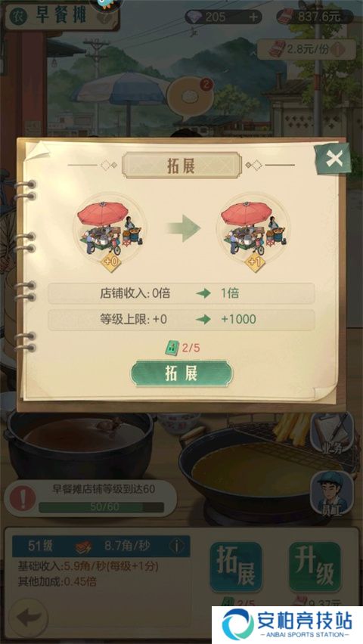Tap the red exclamation quest alert icon
Image resolution: width=363 pixels, height=644 pixels.
[x=23, y=498]
